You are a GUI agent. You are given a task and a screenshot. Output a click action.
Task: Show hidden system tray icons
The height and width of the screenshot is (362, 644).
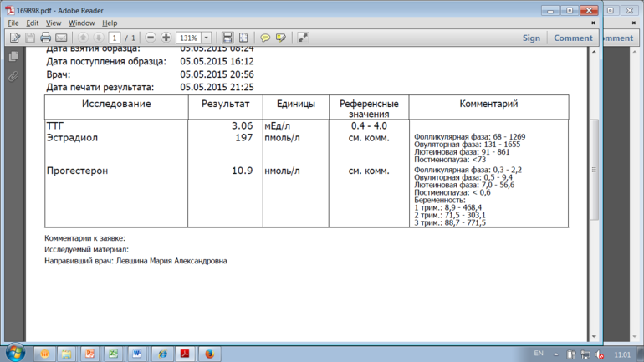[556, 354]
